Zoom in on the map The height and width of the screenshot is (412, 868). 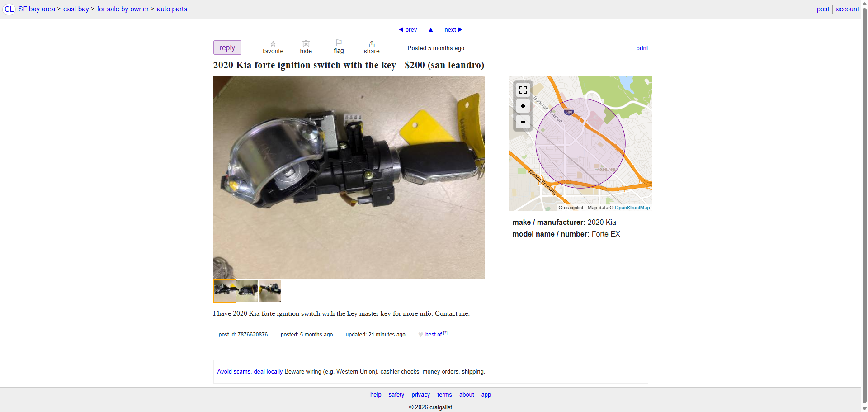click(x=523, y=106)
